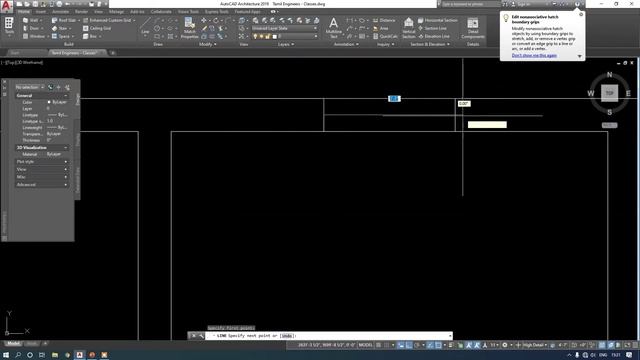
Task: Toggle the customization menu icon at status bar end
Action: [635, 345]
